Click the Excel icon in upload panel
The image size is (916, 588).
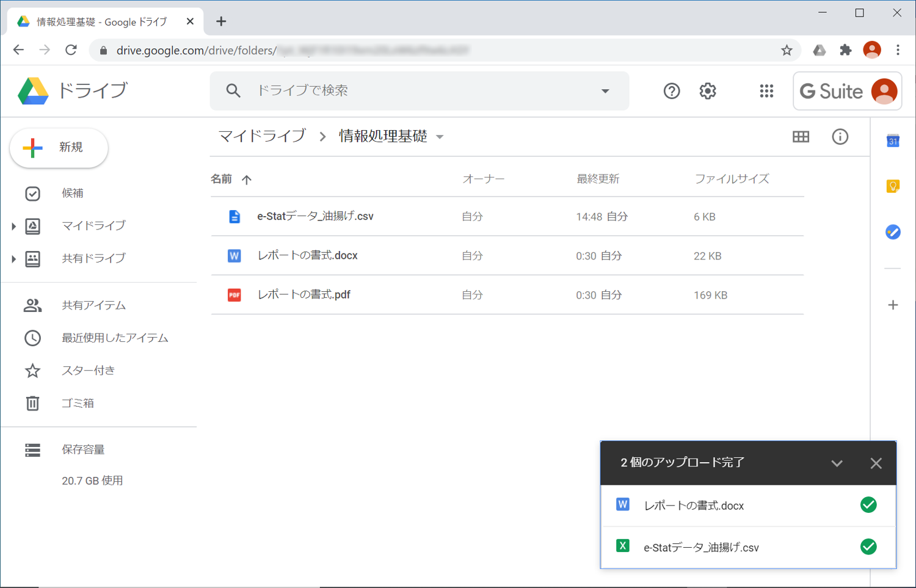point(623,546)
